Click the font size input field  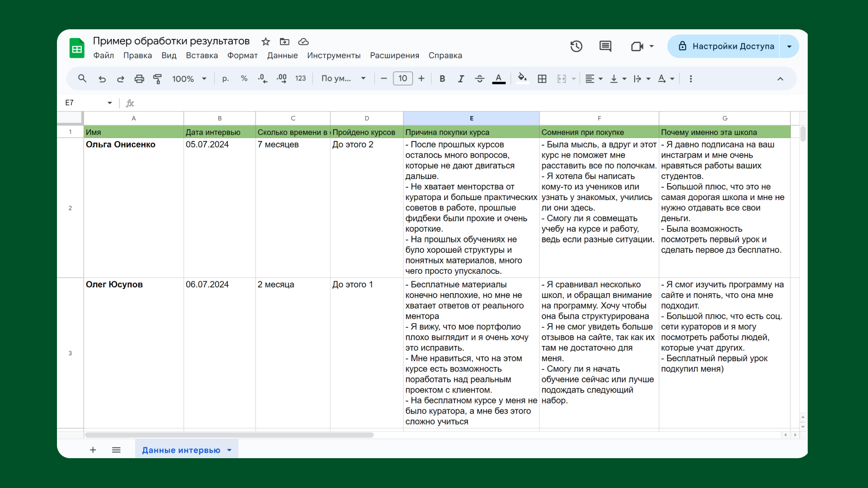[x=403, y=79]
